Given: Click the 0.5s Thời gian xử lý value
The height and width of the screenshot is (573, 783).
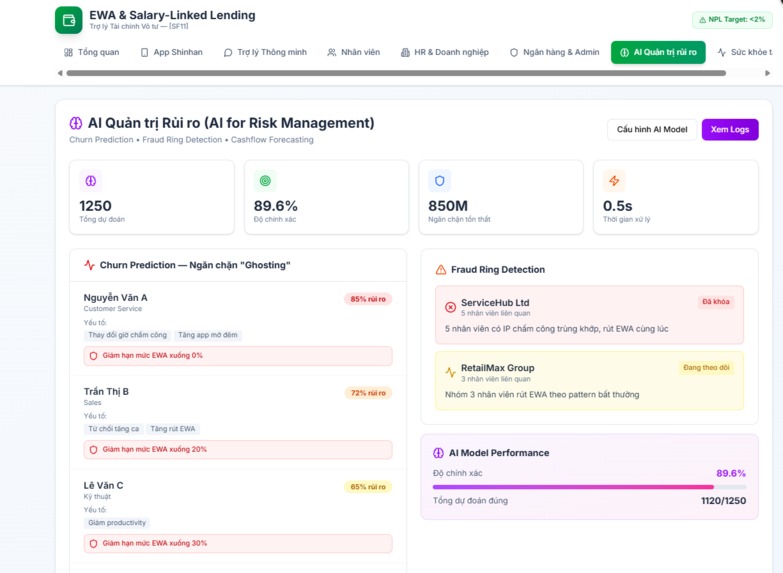Looking at the screenshot, I should tap(618, 206).
